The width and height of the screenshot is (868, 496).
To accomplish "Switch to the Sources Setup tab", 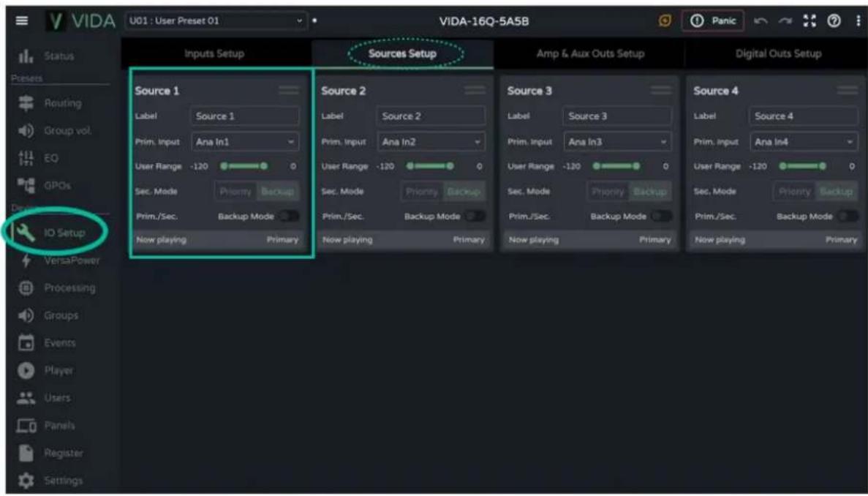I will click(402, 53).
